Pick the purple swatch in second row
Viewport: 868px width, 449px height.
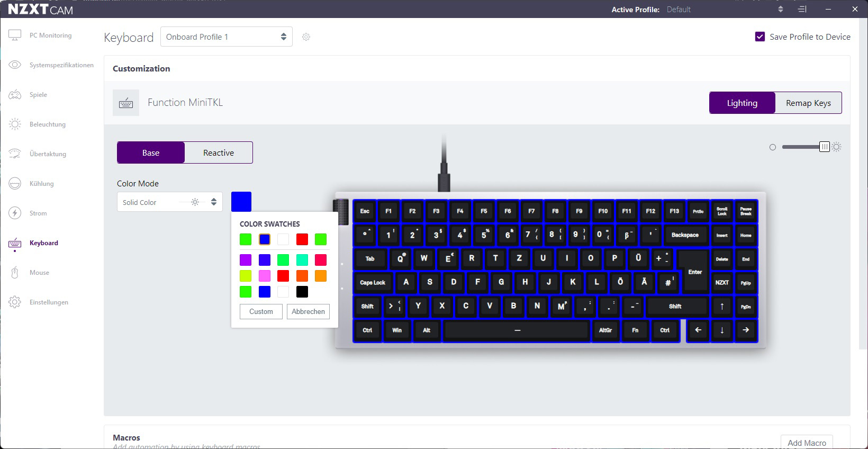(x=246, y=260)
